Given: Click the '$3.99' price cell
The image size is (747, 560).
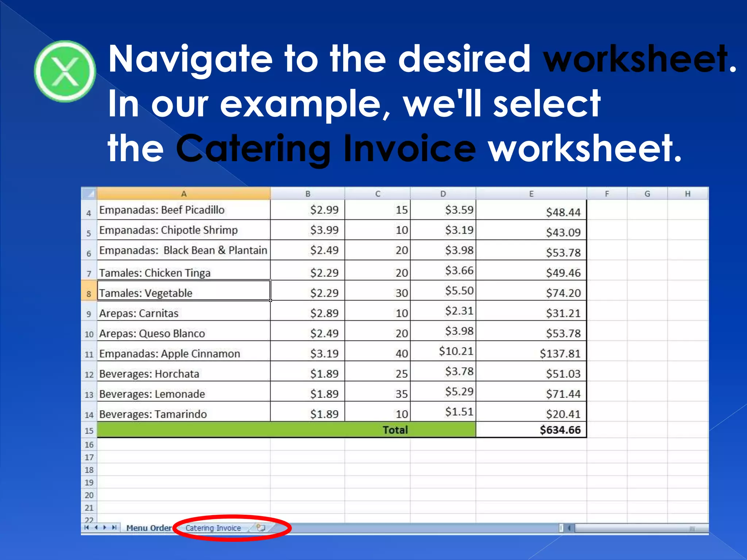Looking at the screenshot, I should click(x=307, y=230).
